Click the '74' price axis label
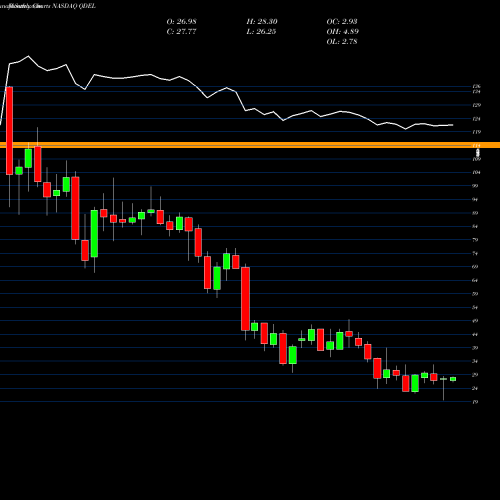500x500 pixels. point(475,254)
